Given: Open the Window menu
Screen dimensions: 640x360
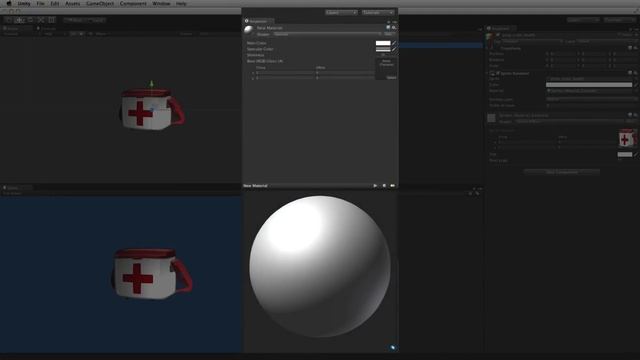Looking at the screenshot, I should pyautogui.click(x=161, y=3).
